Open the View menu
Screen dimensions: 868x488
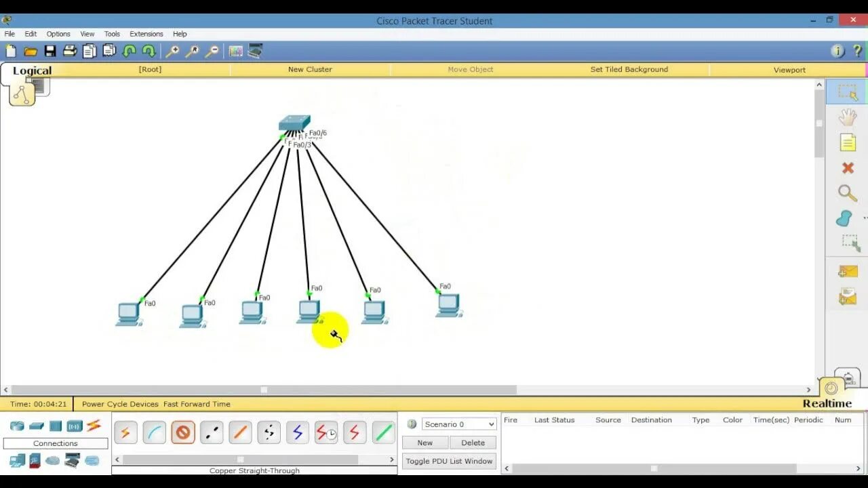pos(87,34)
